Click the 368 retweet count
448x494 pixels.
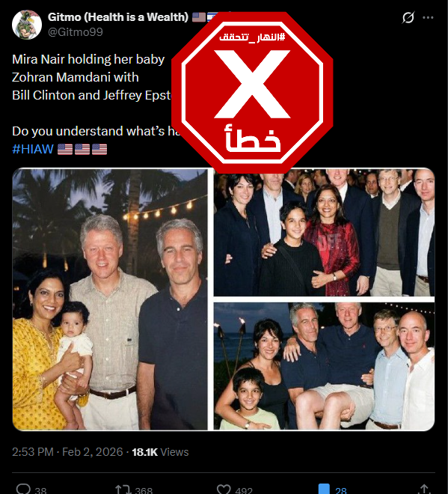pos(144,490)
